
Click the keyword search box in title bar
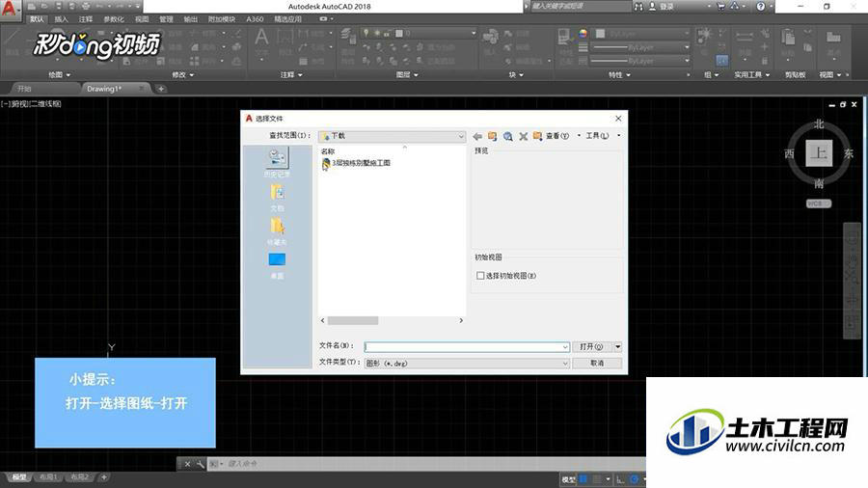click(581, 6)
